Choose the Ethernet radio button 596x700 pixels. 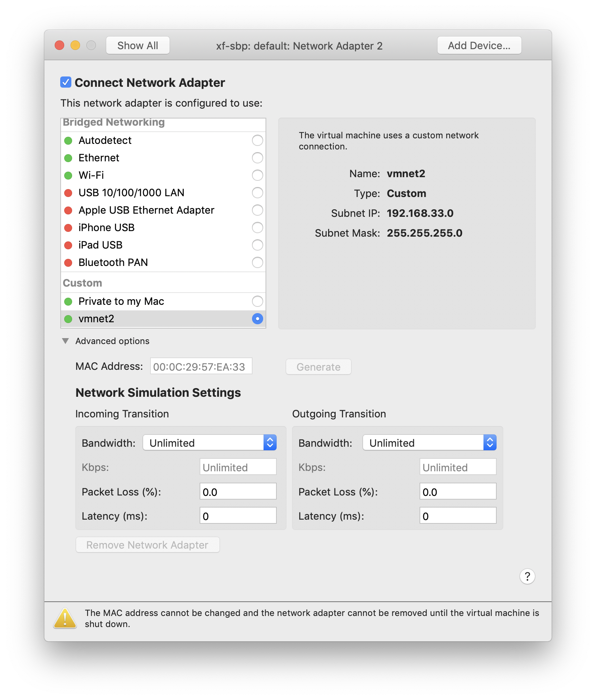click(x=257, y=158)
